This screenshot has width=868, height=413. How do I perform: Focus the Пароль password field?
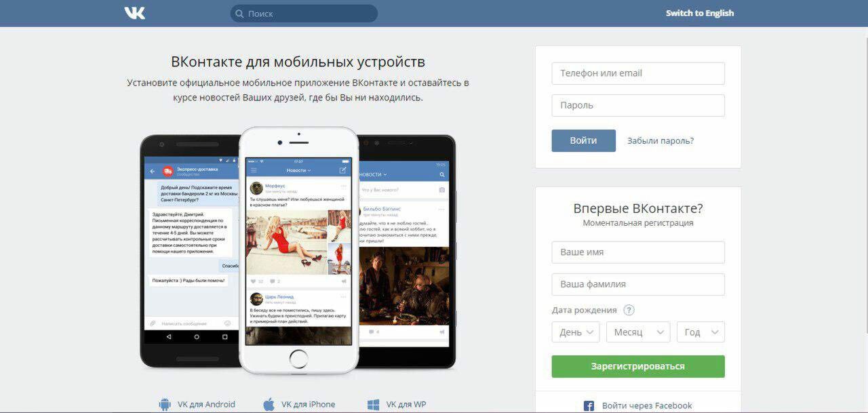[638, 105]
